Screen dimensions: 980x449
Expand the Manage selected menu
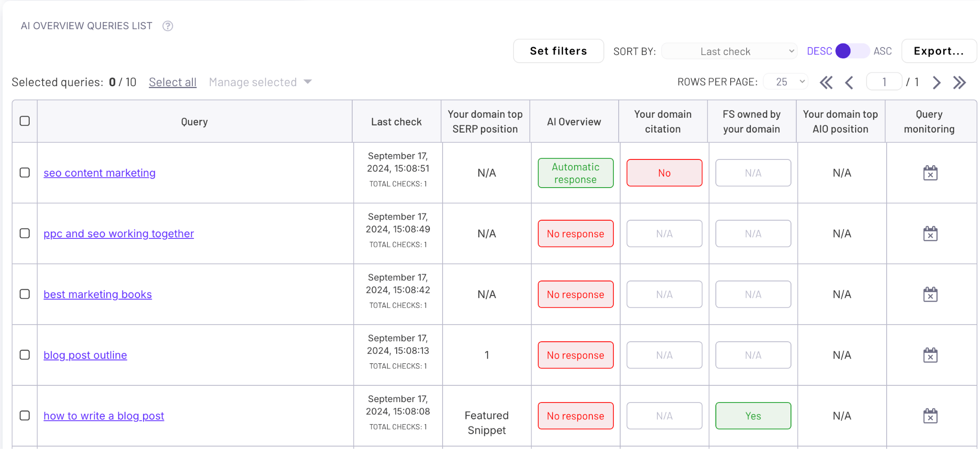tap(260, 82)
